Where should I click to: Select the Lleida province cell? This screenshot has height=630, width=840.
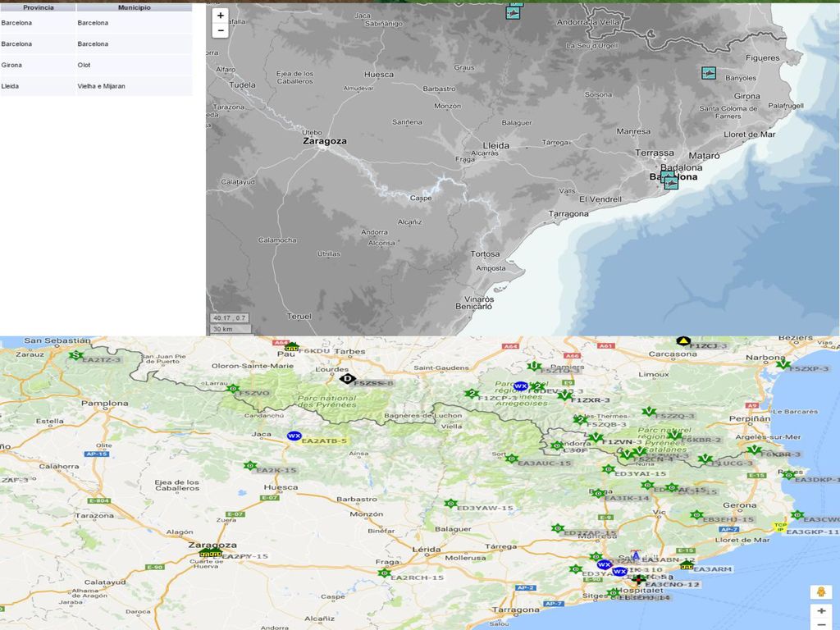(x=38, y=85)
